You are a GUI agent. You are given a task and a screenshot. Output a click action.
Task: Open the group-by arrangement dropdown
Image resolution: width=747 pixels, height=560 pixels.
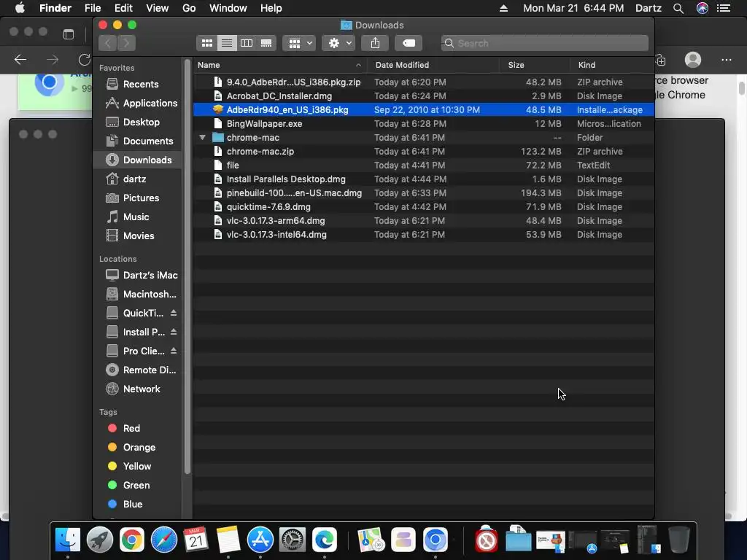tap(299, 43)
